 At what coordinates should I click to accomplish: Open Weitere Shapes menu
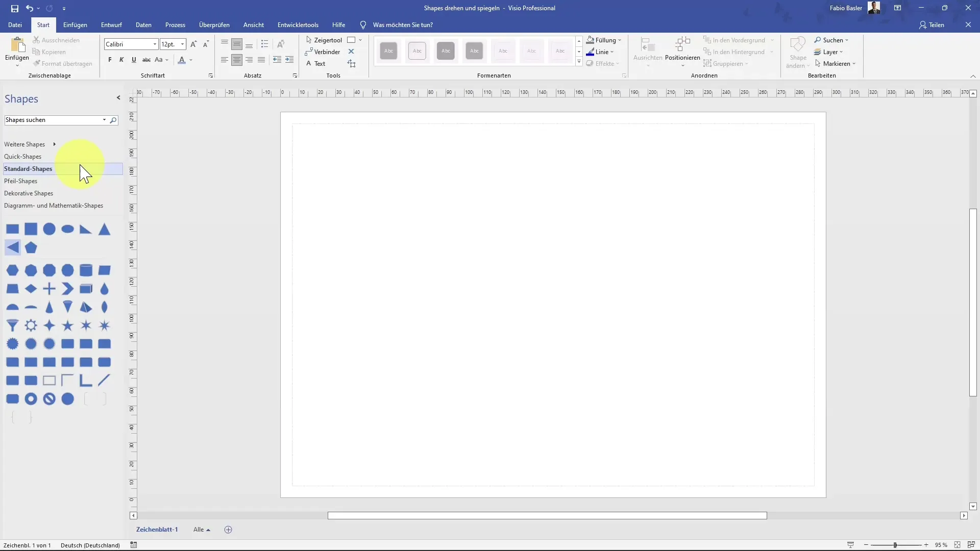tap(30, 144)
